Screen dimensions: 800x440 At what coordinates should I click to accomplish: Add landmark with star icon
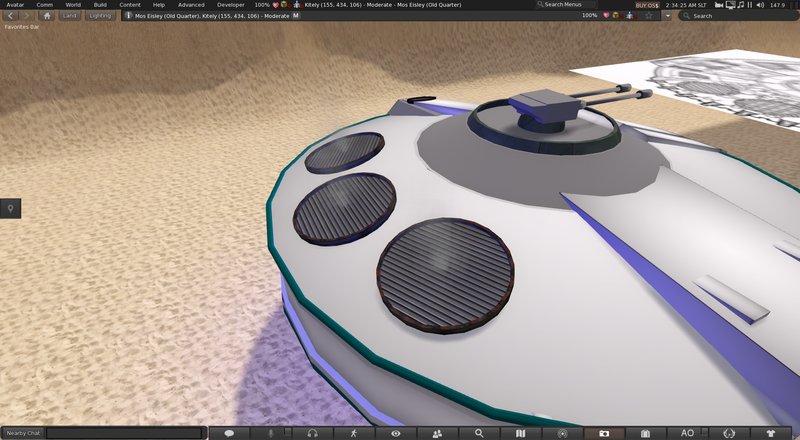tap(649, 16)
